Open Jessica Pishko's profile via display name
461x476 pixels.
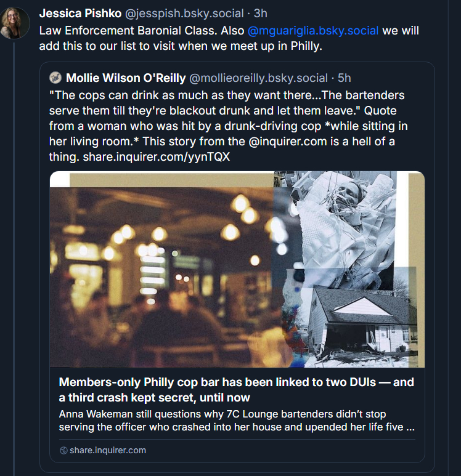(80, 13)
